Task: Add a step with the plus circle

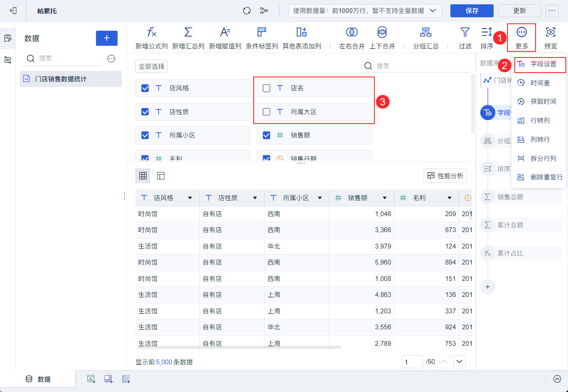Action: (x=488, y=287)
